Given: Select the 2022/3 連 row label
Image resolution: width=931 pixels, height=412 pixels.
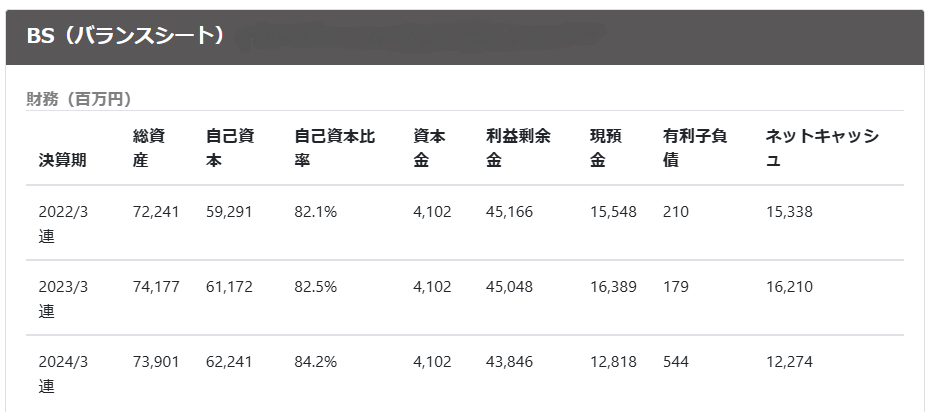Looking at the screenshot, I should click(x=64, y=224).
